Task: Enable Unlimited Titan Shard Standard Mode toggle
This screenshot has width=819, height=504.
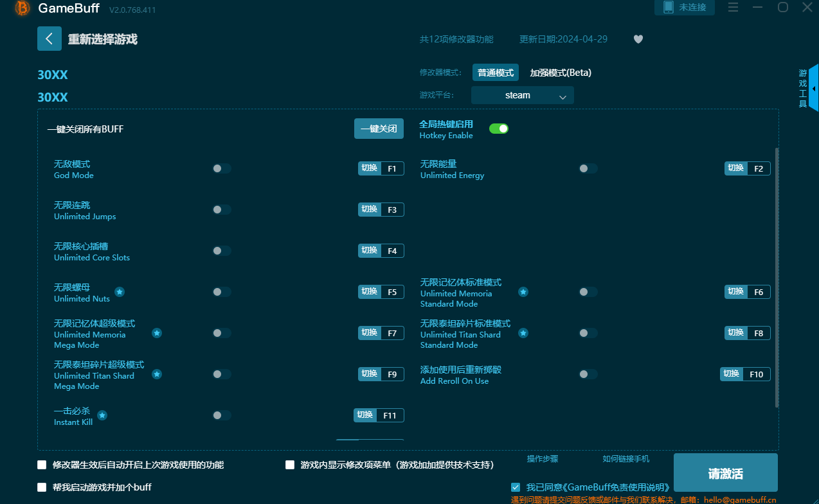Action: pyautogui.click(x=588, y=333)
